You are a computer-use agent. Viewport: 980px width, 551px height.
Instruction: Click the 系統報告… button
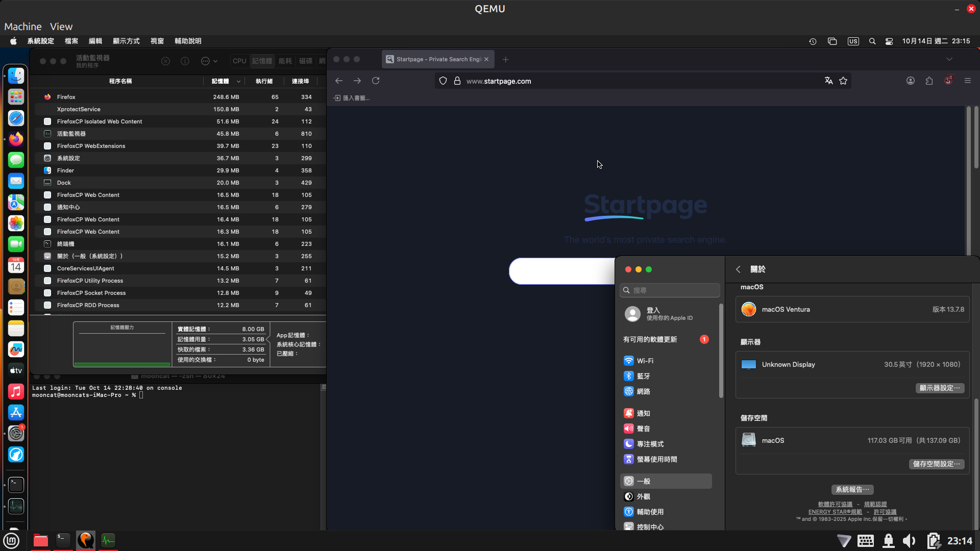click(852, 490)
